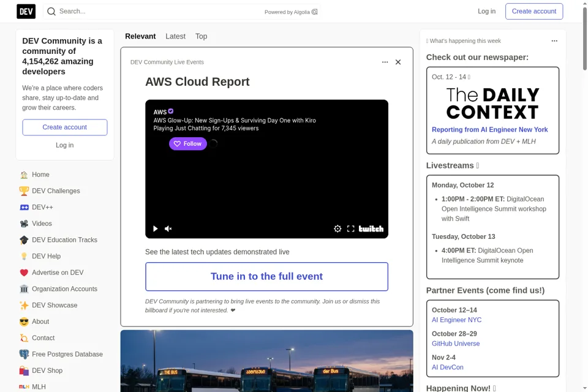
Task: Click the Twitch logo in player
Action: [371, 228]
